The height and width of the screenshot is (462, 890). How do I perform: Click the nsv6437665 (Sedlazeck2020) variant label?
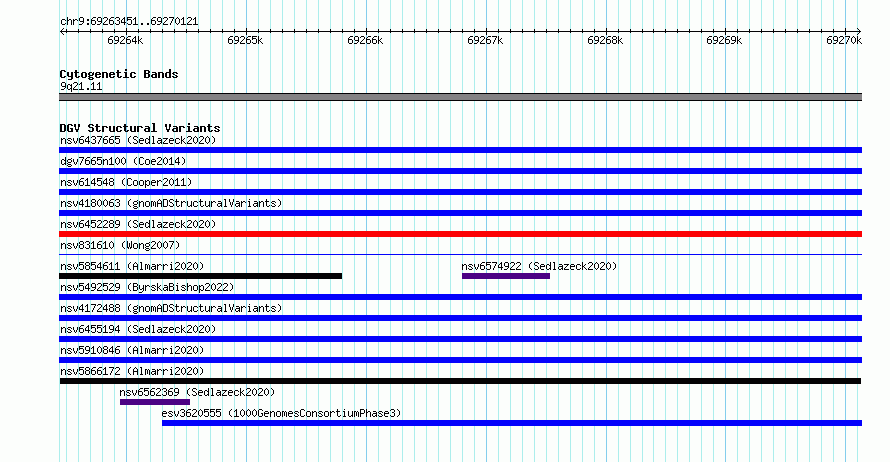point(138,140)
